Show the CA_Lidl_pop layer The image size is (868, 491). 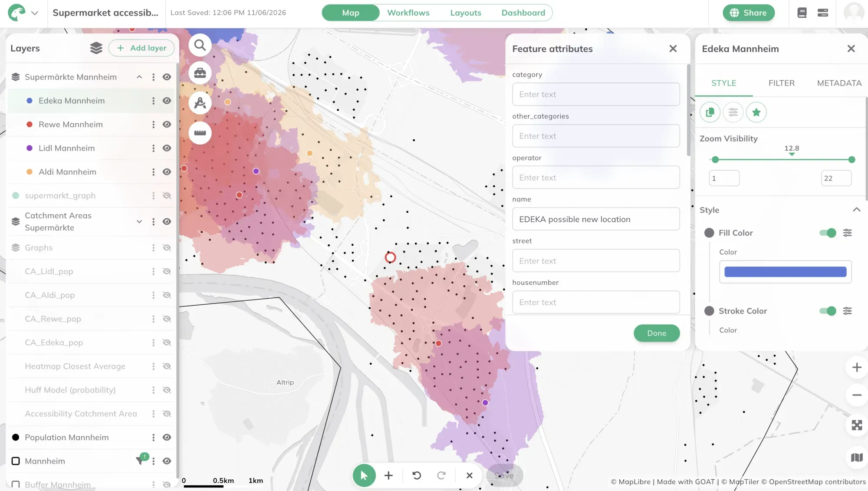[167, 272]
